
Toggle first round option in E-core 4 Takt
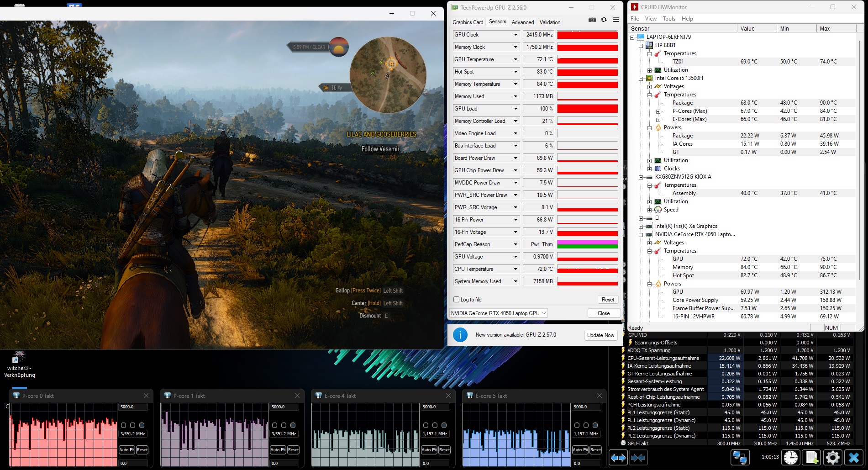426,425
